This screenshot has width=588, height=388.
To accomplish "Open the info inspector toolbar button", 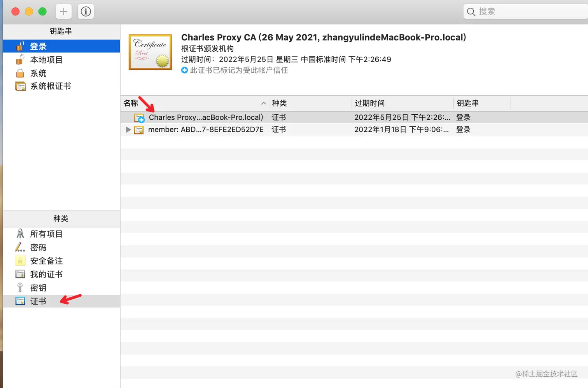I will click(86, 12).
